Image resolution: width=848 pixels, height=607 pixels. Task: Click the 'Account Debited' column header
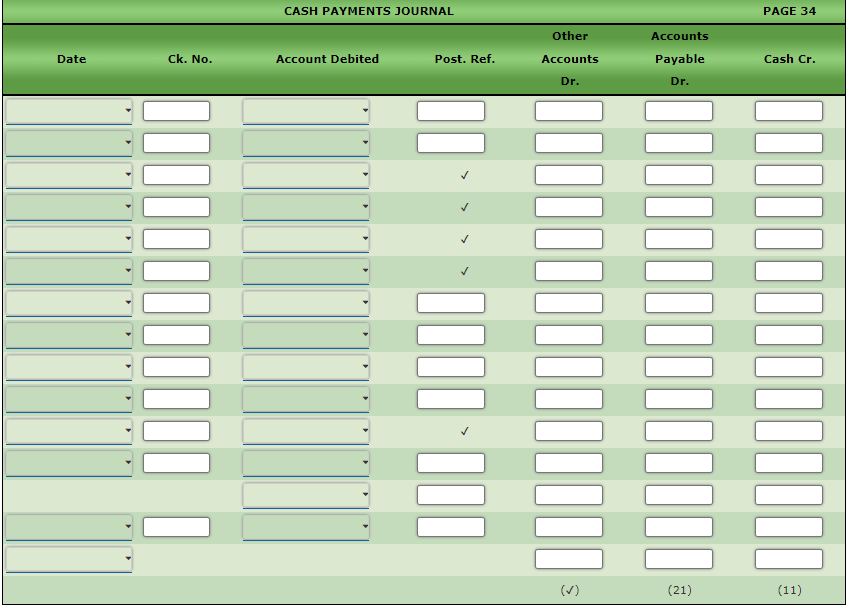tap(327, 58)
